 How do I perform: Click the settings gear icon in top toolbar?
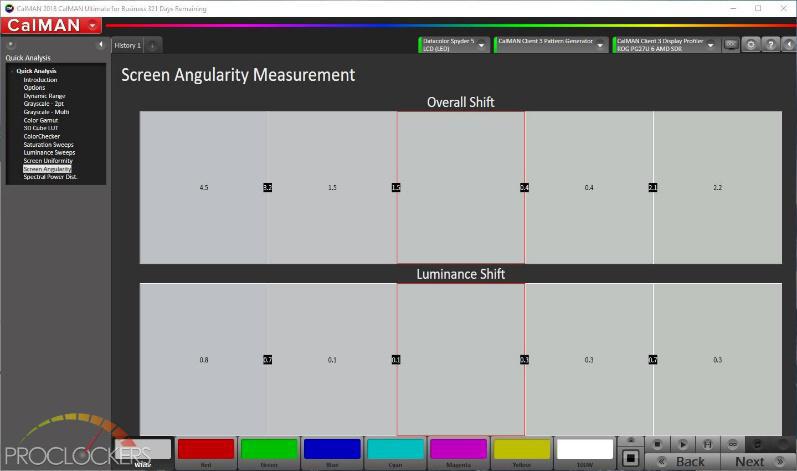click(751, 45)
